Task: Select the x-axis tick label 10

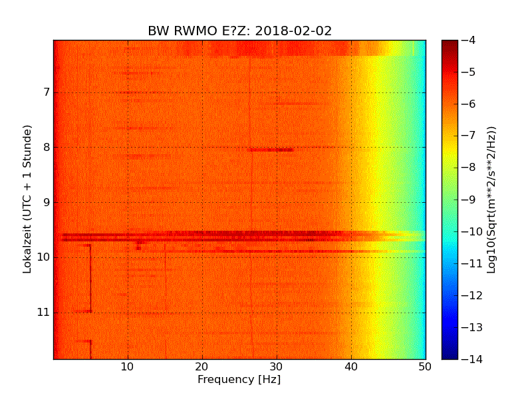Action: [x=127, y=367]
